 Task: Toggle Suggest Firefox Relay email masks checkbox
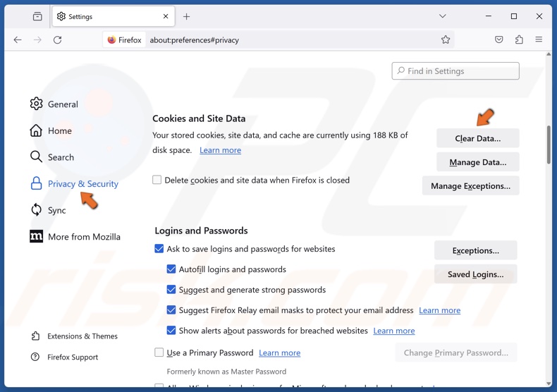click(171, 310)
